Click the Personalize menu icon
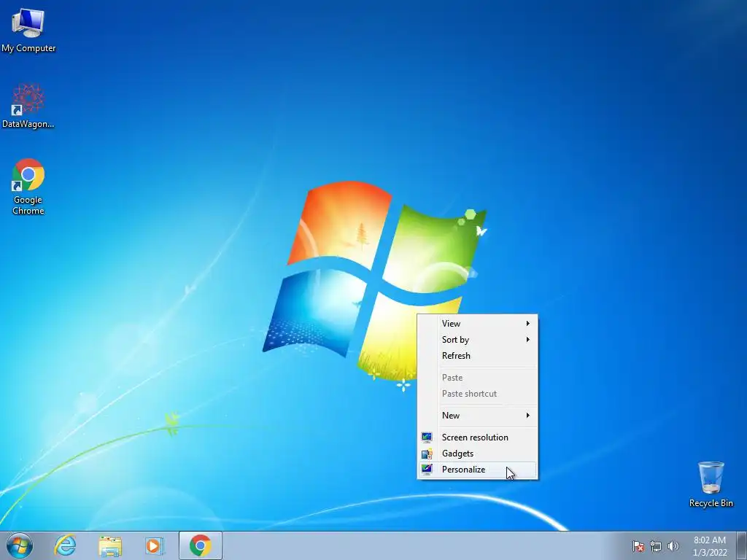The height and width of the screenshot is (560, 747). click(427, 470)
